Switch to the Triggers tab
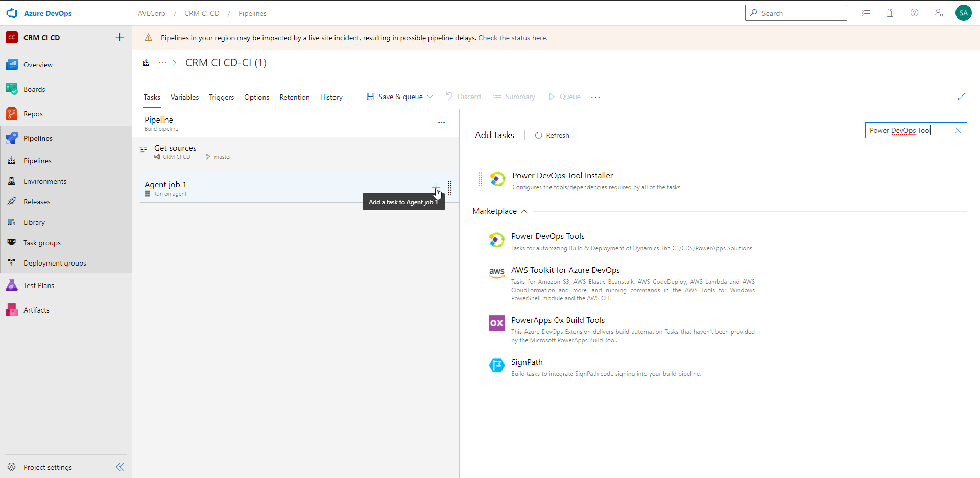The image size is (980, 478). point(222,97)
